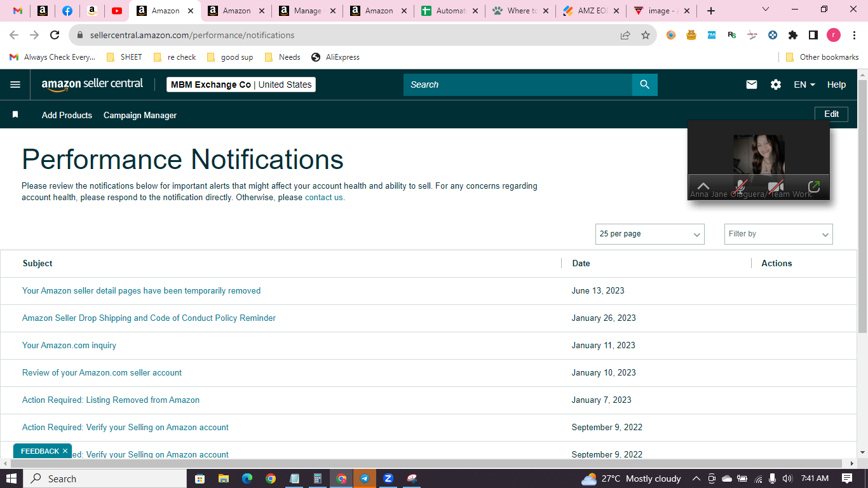The image size is (868, 488).
Task: Switch to the AMZ EOL tab
Action: tap(591, 11)
